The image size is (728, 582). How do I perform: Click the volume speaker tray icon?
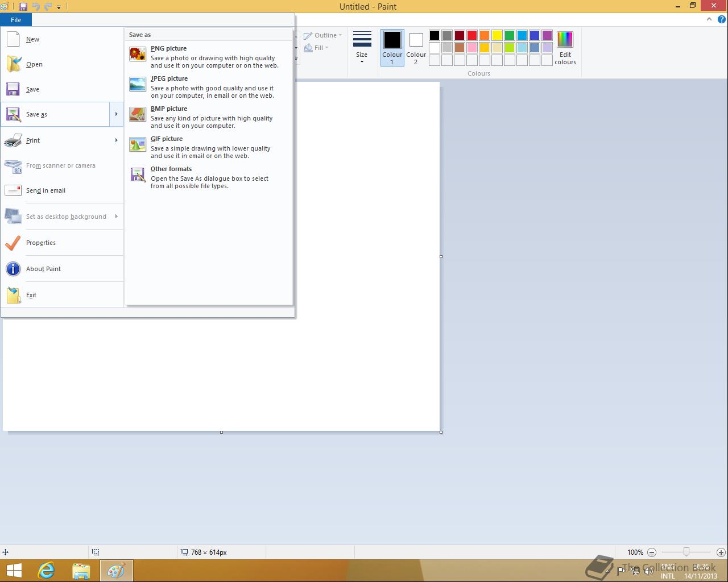[648, 571]
